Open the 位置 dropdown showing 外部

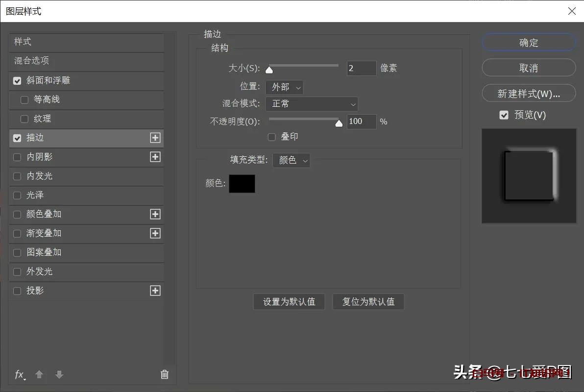point(284,87)
